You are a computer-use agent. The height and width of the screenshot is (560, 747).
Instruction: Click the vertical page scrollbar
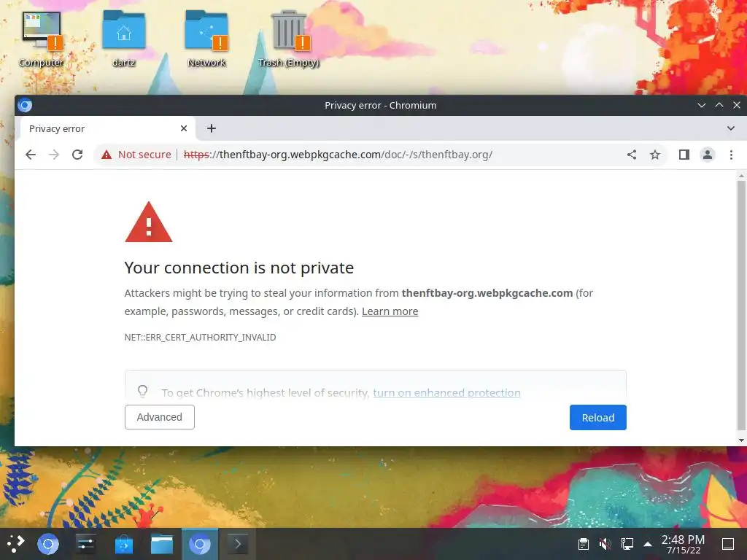click(741, 305)
